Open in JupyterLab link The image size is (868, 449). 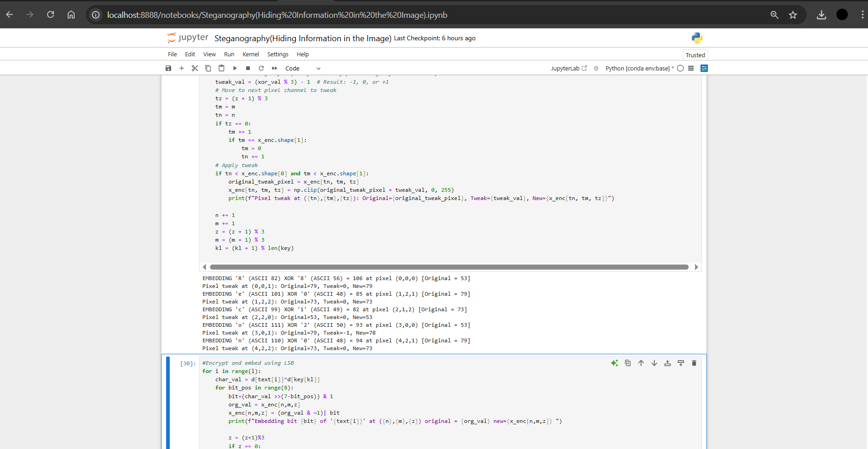[x=569, y=68]
